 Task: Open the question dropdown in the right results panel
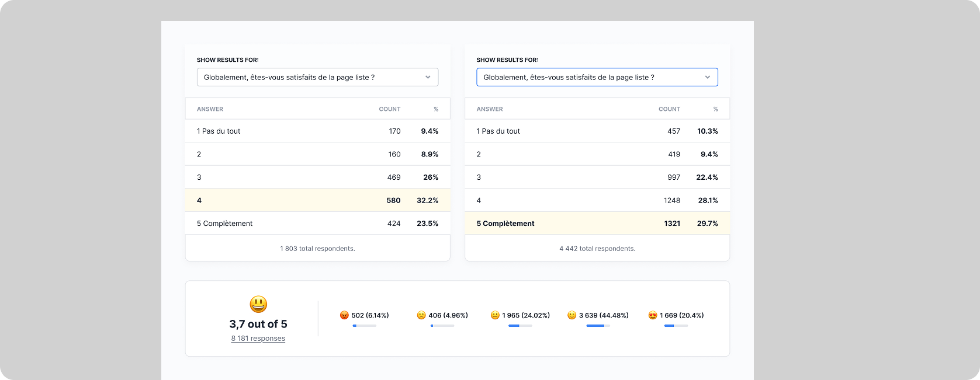click(x=597, y=77)
